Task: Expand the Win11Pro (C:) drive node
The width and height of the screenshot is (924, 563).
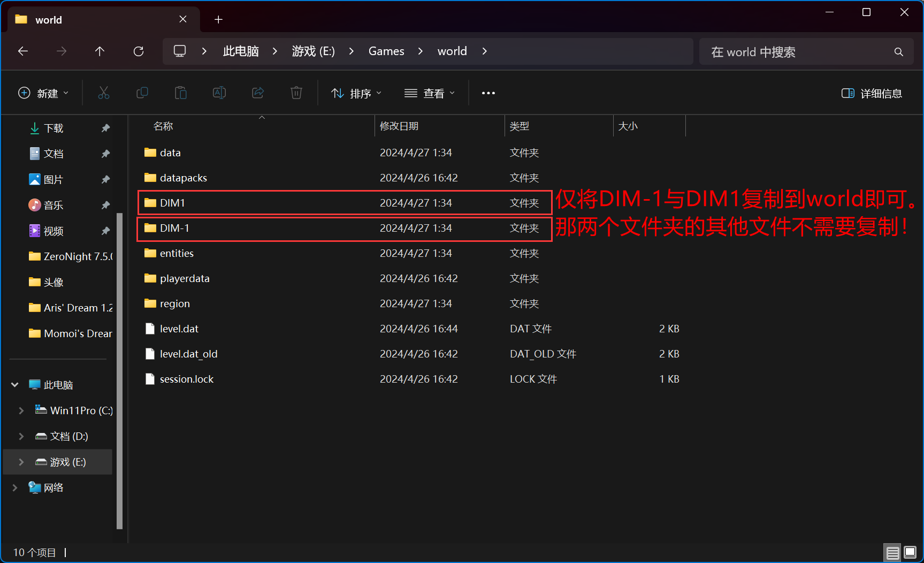Action: 21,410
